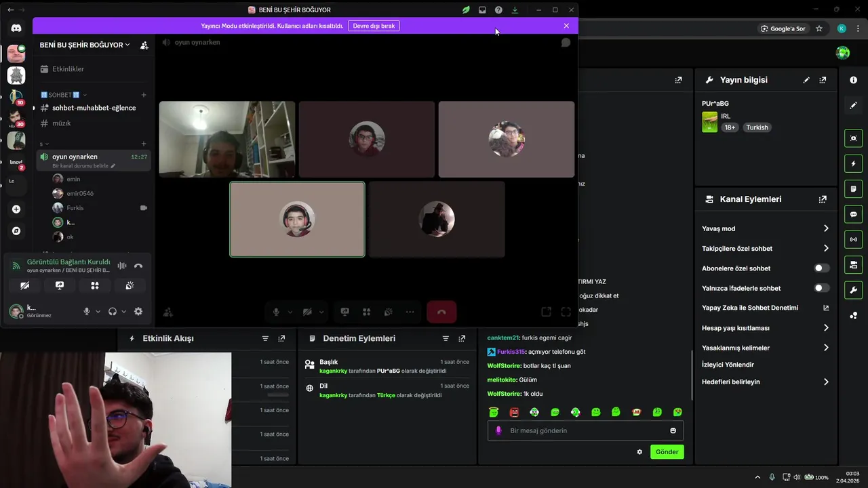
Task: Select Furkis webcam video tile
Action: (x=227, y=139)
